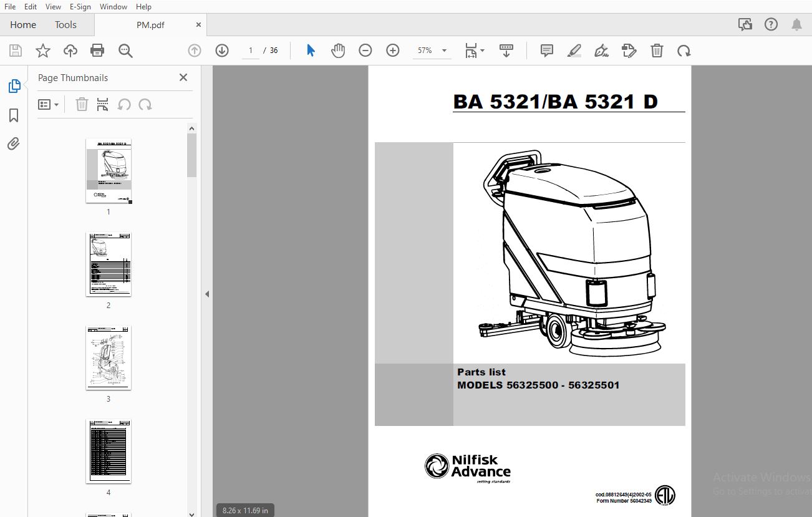Go to the next page
This screenshot has width=812, height=517.
(222, 51)
